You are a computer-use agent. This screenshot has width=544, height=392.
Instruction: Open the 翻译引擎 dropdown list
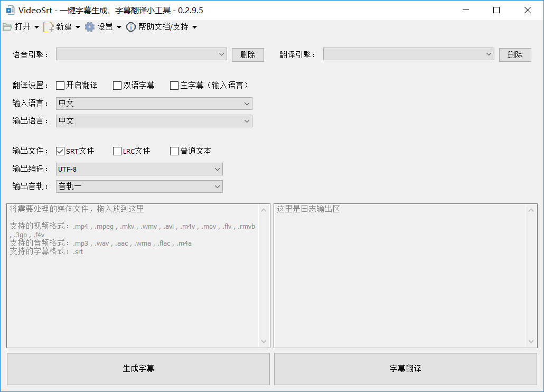408,54
